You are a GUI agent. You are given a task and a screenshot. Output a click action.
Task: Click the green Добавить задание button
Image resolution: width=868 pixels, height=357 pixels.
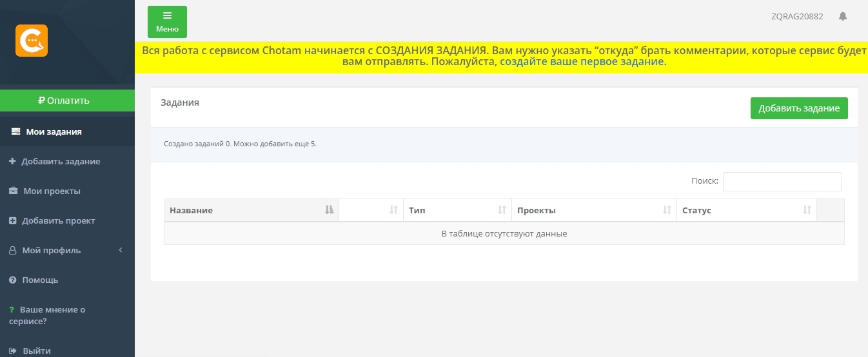(x=798, y=108)
